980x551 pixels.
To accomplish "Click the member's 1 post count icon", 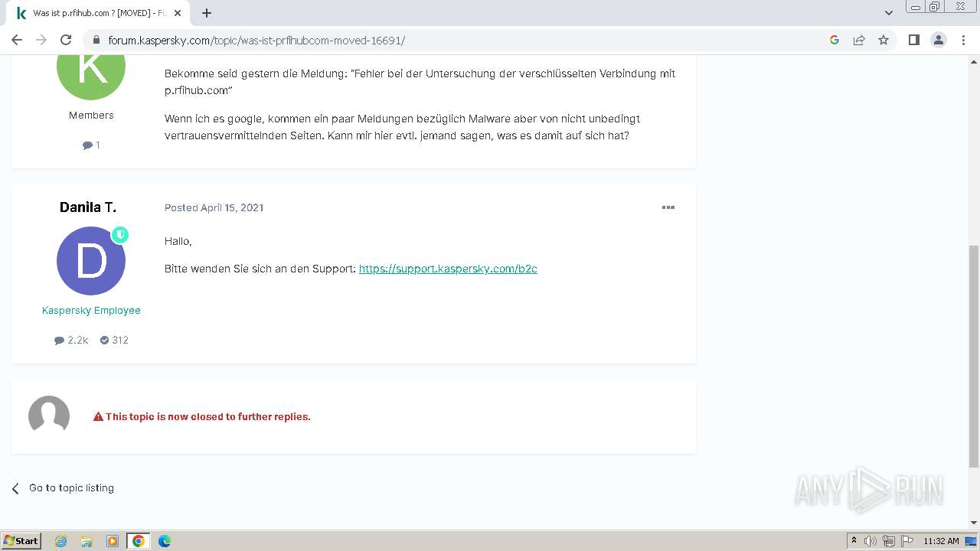I will [87, 145].
